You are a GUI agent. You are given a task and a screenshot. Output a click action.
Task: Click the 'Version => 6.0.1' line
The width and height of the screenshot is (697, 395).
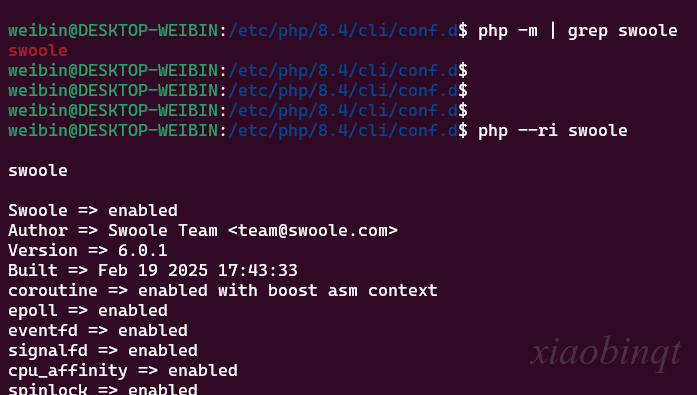pos(88,250)
